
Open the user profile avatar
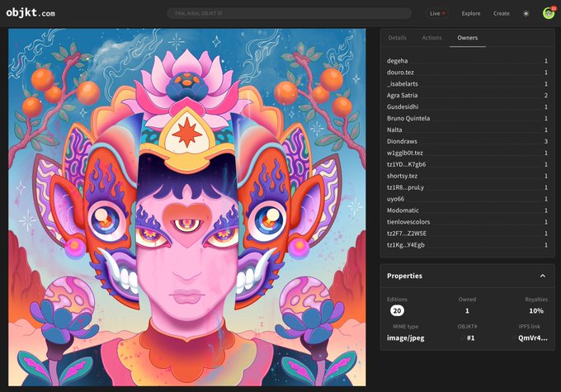point(549,13)
